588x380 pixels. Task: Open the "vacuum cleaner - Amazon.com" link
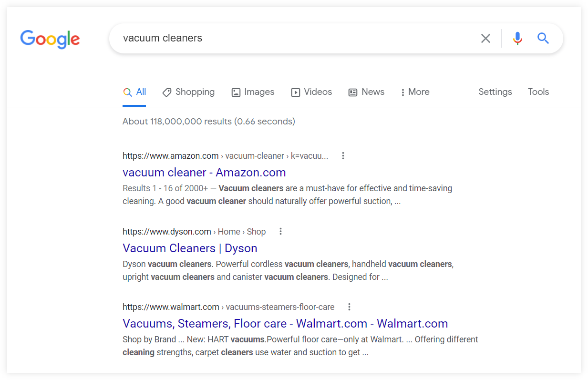(204, 173)
